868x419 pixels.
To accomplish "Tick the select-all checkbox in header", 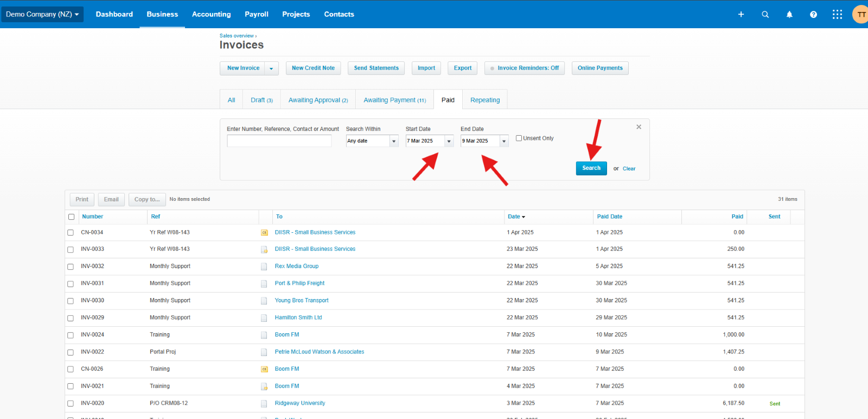I will click(x=71, y=217).
